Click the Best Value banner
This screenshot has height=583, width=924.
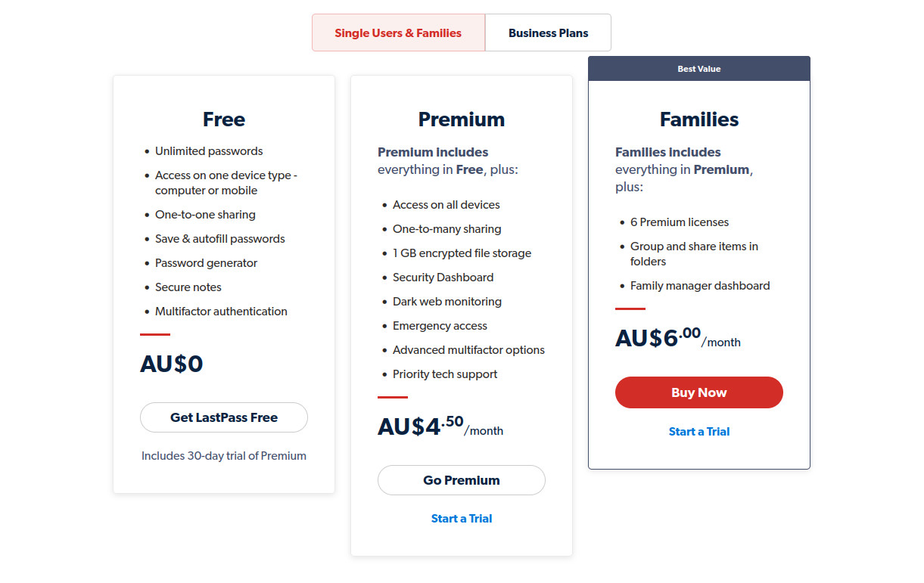click(699, 68)
